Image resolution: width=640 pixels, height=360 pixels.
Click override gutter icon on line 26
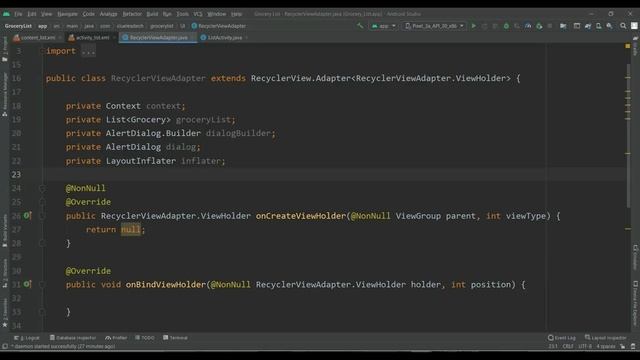[27, 215]
